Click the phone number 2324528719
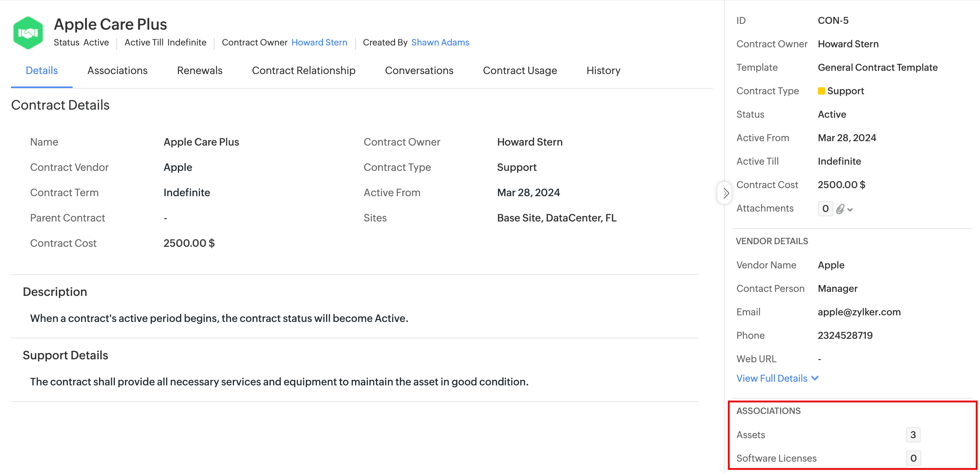 pyautogui.click(x=845, y=335)
